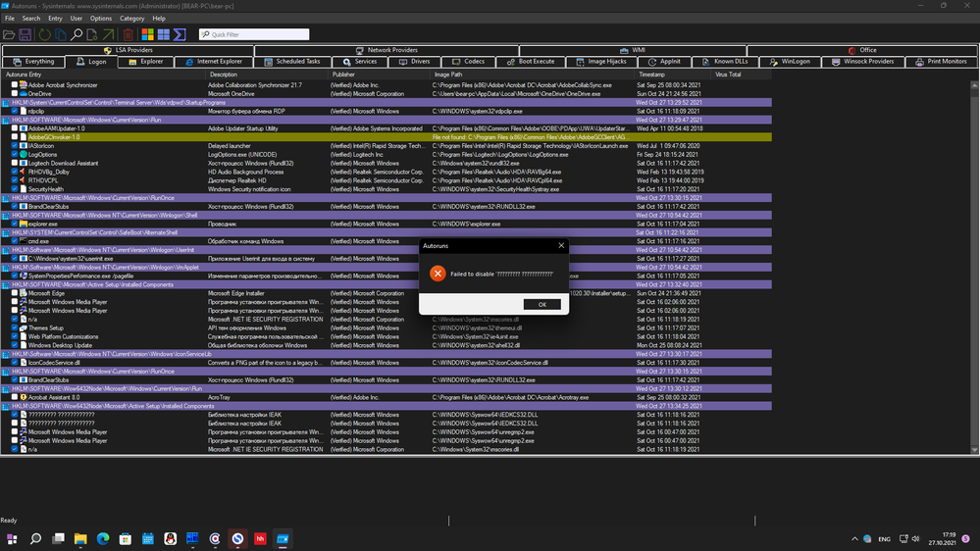Click the Find magnifier toolbar icon
980x551 pixels.
[77, 34]
